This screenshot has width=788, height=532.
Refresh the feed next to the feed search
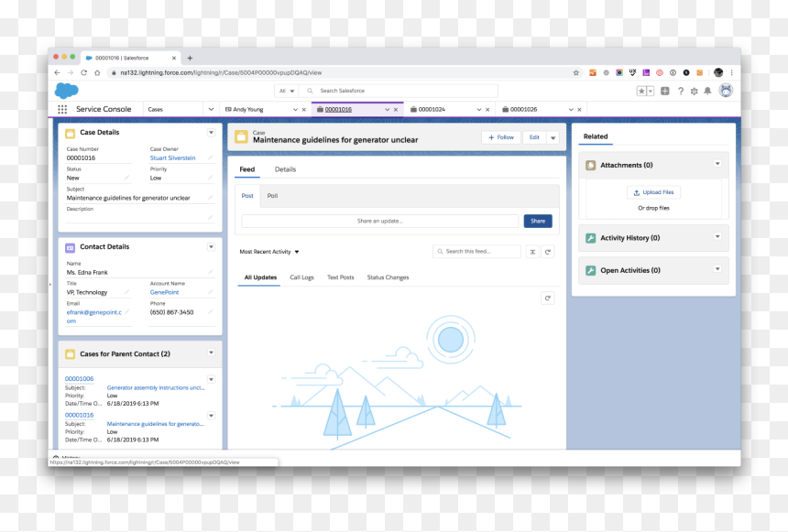coord(548,252)
